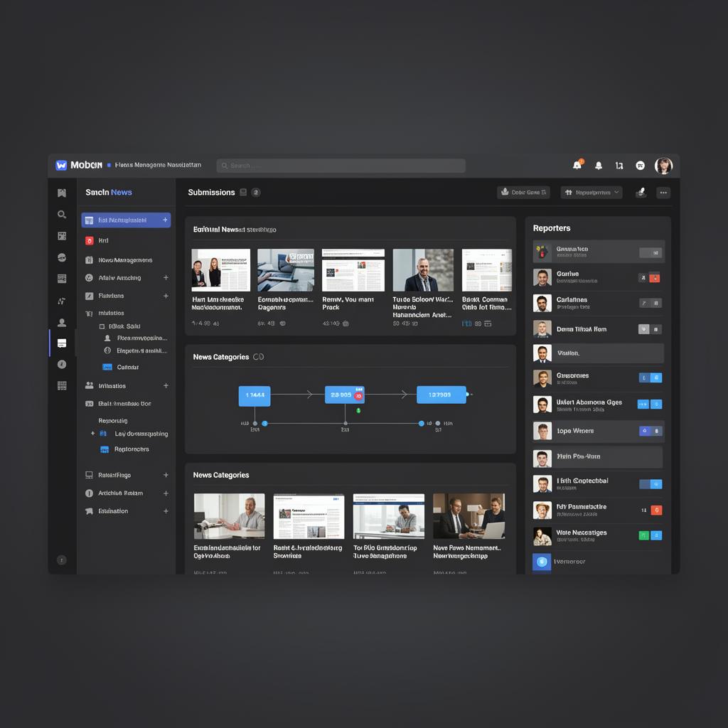This screenshot has width=728, height=728.
Task: Click the top bar search field
Action: [x=341, y=165]
